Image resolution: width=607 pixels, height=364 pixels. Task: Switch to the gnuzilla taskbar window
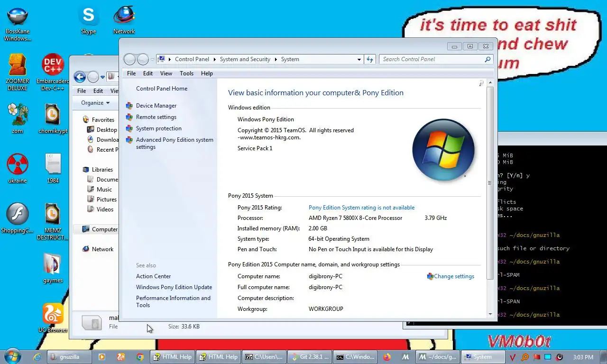pos(70,357)
